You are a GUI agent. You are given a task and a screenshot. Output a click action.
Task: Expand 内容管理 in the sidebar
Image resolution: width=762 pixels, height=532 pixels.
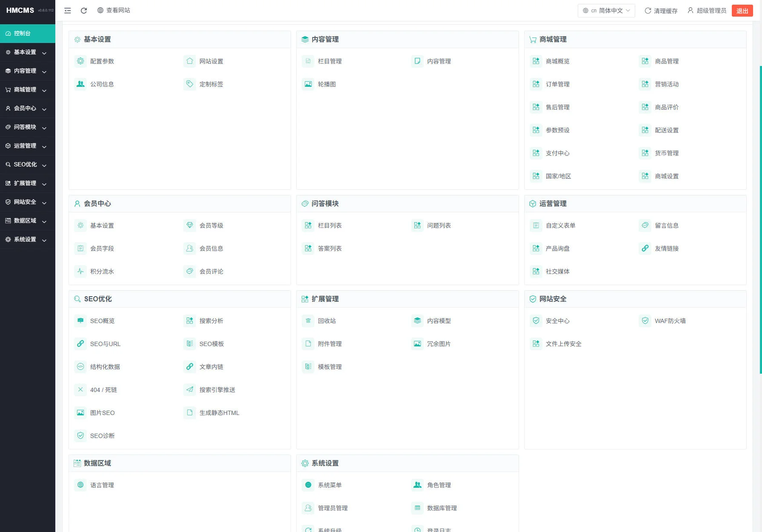(28, 71)
